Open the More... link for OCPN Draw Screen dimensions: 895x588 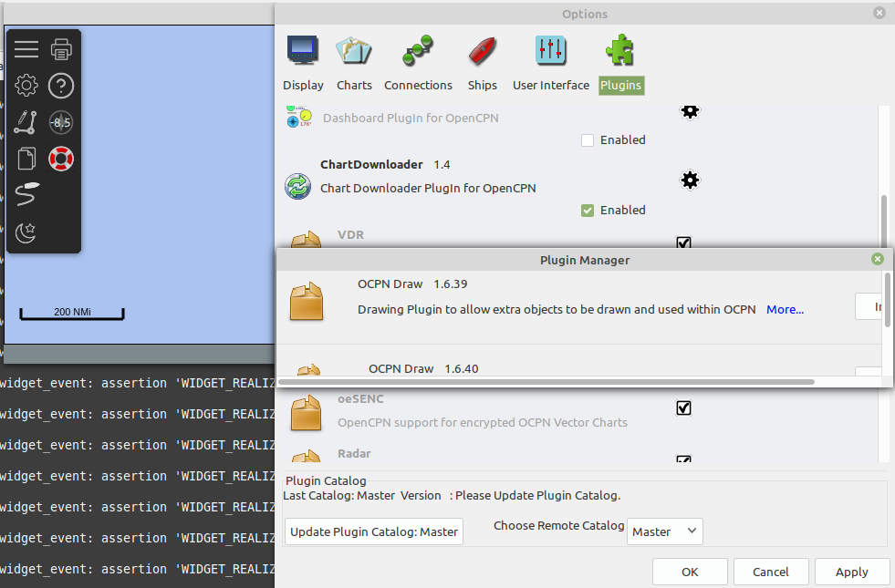[785, 309]
